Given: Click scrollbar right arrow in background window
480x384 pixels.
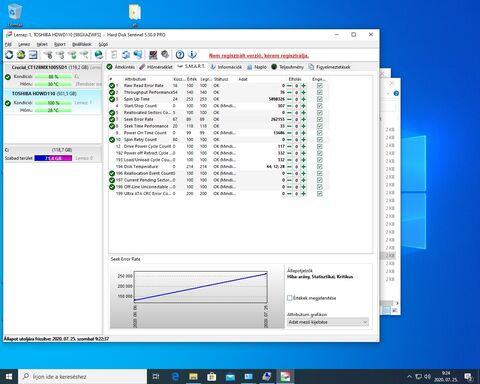Looking at the screenshot, I should pos(397,303).
